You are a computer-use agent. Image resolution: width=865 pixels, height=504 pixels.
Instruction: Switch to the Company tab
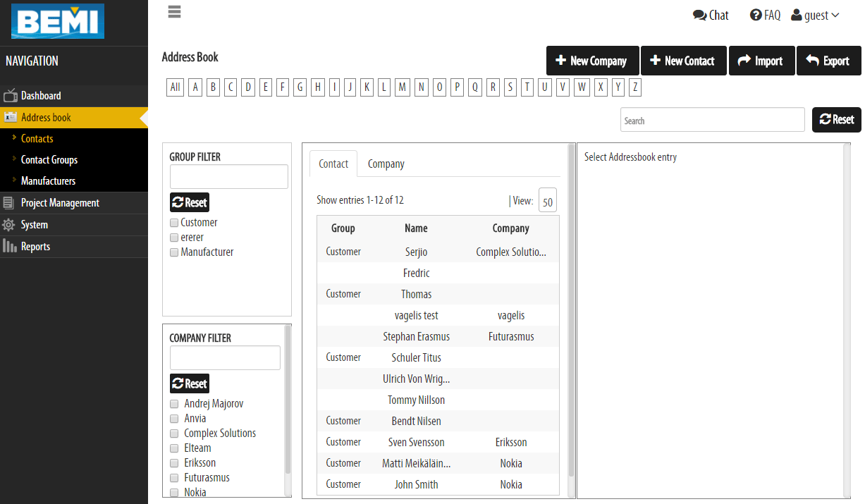pyautogui.click(x=386, y=163)
